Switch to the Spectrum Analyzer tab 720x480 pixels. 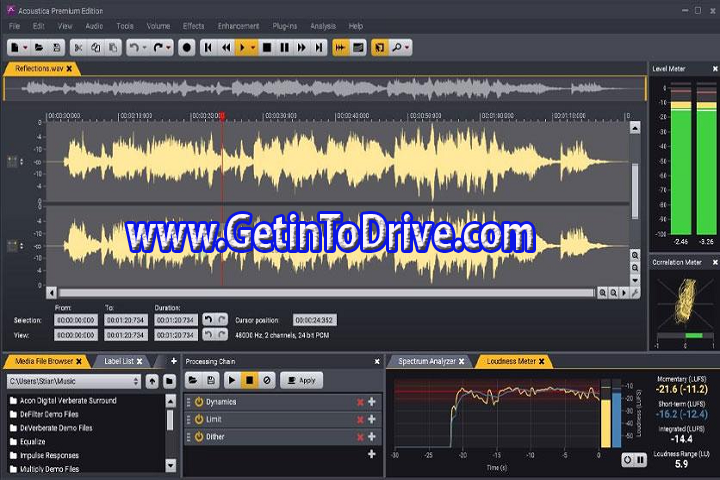point(427,361)
